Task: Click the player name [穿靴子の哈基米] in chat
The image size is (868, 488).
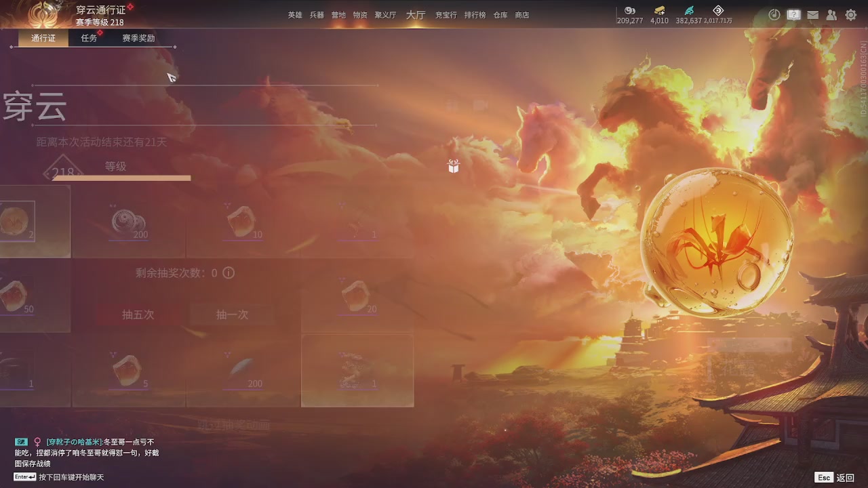Action: [75, 442]
